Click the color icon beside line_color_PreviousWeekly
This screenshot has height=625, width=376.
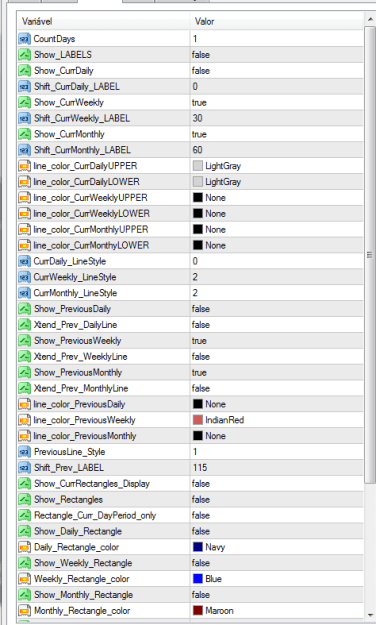tap(24, 420)
